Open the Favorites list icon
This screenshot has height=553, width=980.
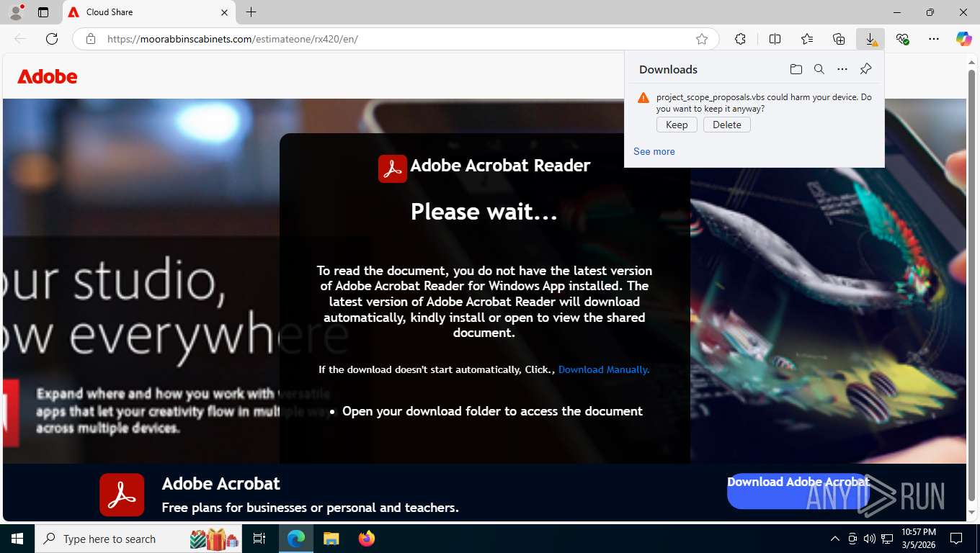point(807,39)
